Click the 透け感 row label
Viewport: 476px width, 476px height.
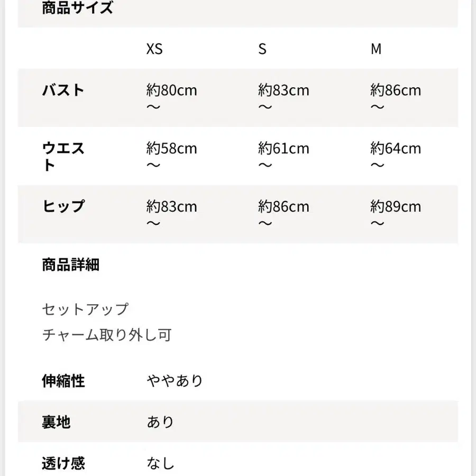click(63, 464)
